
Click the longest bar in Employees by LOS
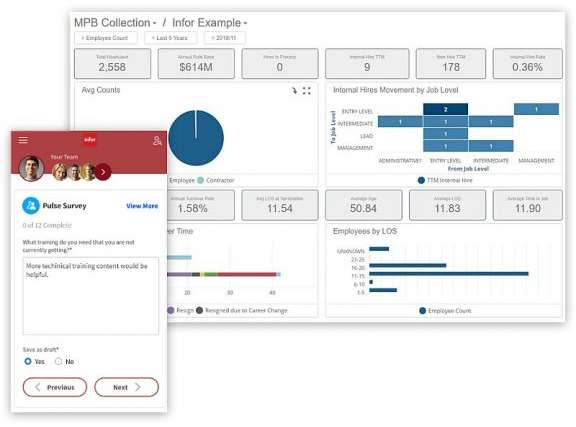pos(449,273)
